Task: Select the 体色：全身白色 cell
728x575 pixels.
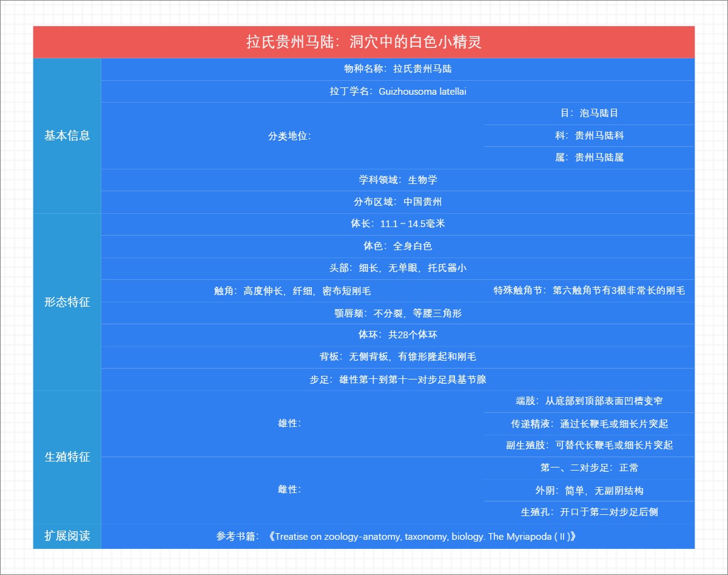Action: tap(397, 246)
